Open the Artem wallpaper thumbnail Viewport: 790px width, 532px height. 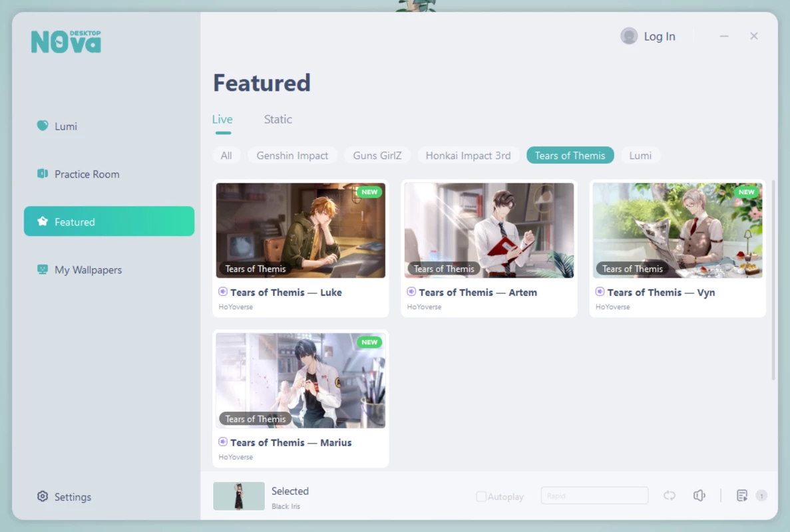coord(489,230)
